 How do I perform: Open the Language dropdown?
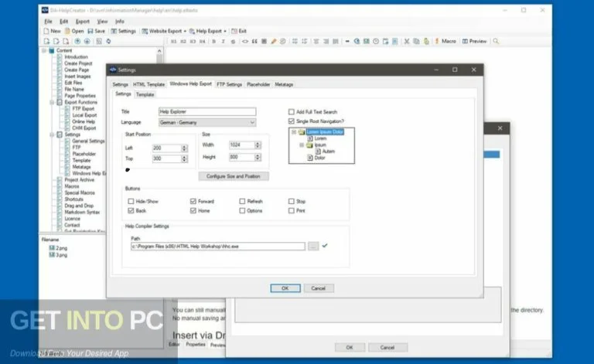coord(207,123)
